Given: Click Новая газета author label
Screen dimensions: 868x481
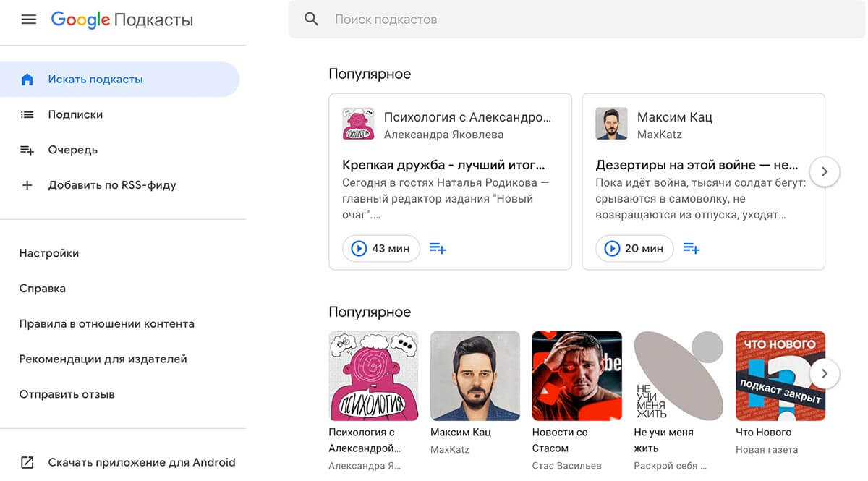Looking at the screenshot, I should click(767, 450).
